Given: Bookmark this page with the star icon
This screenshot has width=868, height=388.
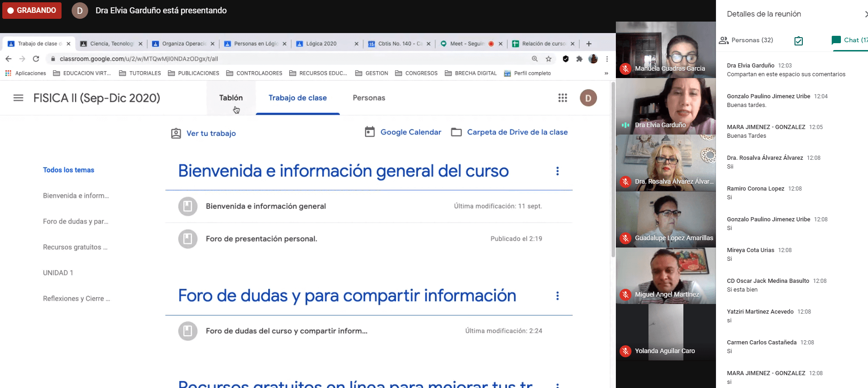Looking at the screenshot, I should (x=548, y=59).
